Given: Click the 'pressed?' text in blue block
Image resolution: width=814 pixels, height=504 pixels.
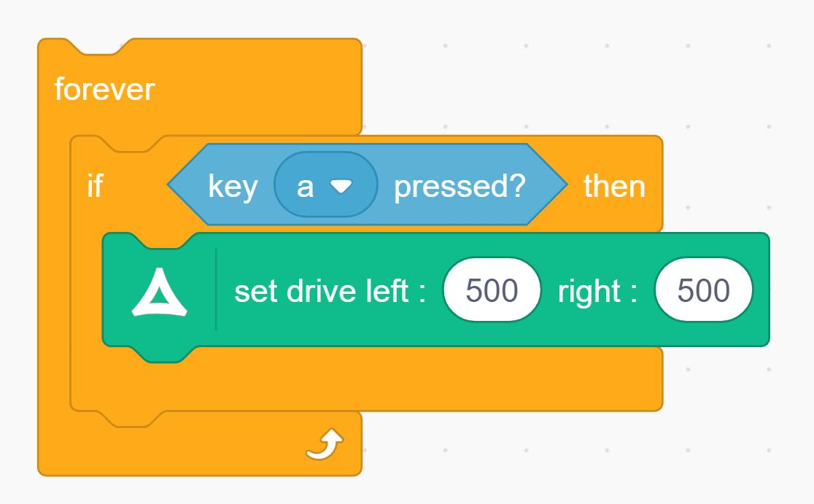Looking at the screenshot, I should coord(460,187).
